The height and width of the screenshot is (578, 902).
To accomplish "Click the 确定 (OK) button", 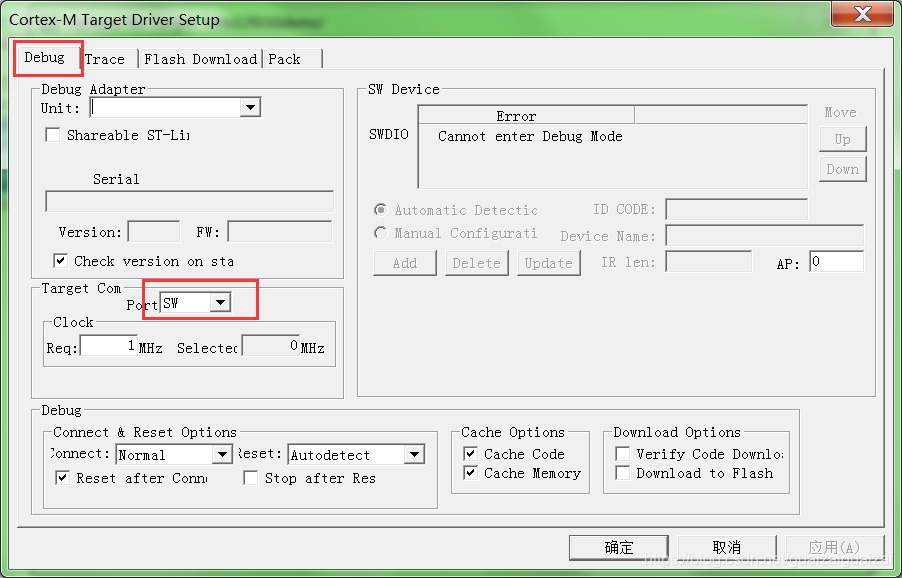I will (x=618, y=548).
